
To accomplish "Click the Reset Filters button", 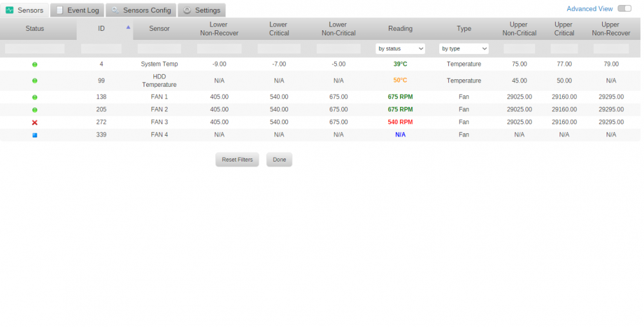I will [238, 160].
